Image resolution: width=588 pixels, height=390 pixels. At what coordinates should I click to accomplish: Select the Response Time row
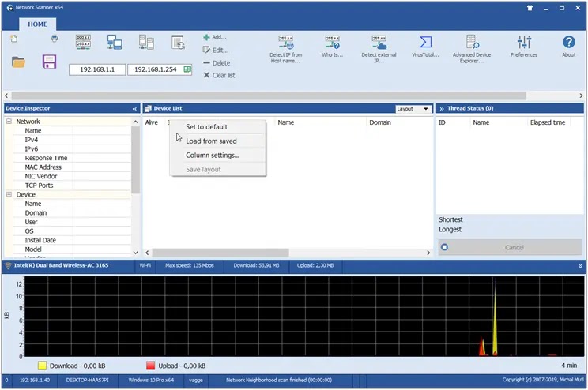[x=72, y=158]
